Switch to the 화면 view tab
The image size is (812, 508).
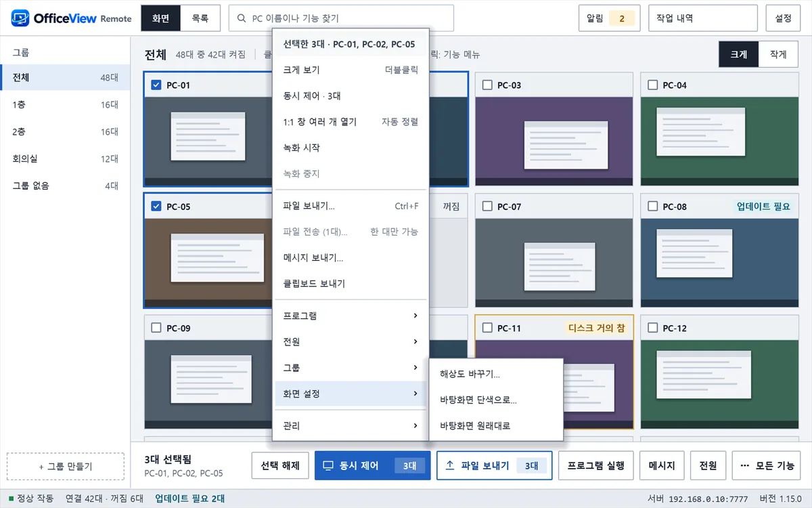pyautogui.click(x=161, y=18)
